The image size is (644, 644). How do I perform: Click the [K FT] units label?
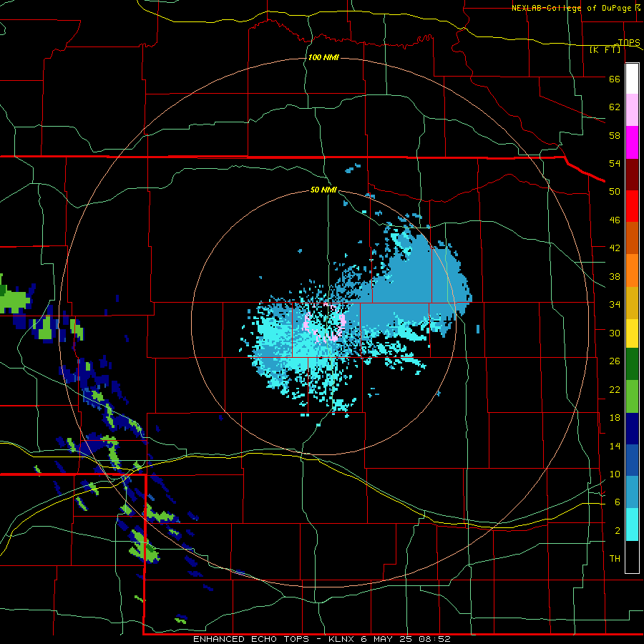pyautogui.click(x=605, y=49)
